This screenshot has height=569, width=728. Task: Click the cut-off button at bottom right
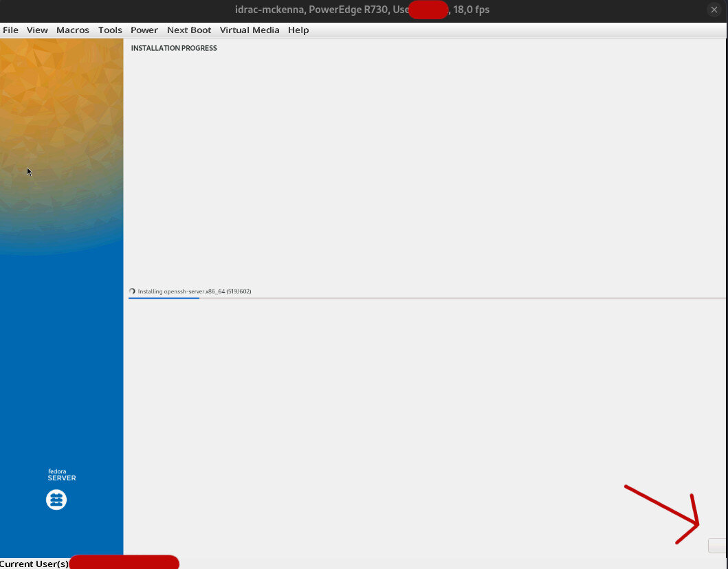[717, 546]
